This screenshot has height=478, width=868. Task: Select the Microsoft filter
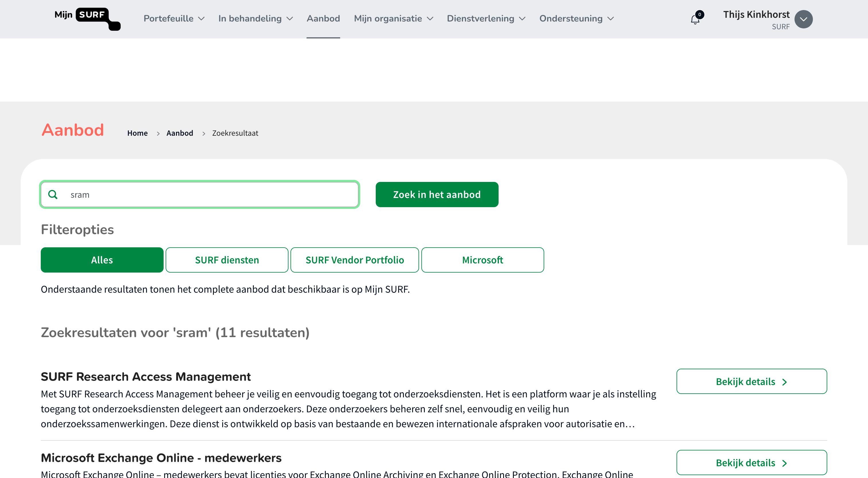[483, 260]
